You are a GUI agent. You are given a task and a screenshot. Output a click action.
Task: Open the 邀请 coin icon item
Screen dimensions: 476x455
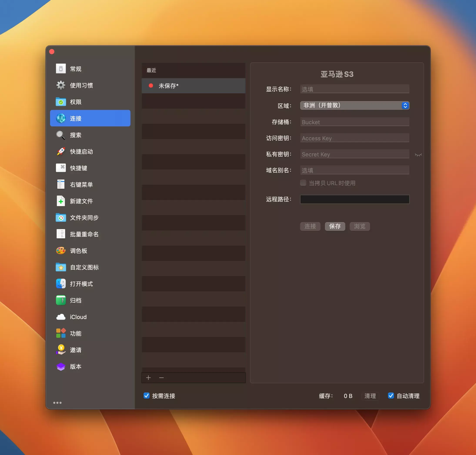61,350
